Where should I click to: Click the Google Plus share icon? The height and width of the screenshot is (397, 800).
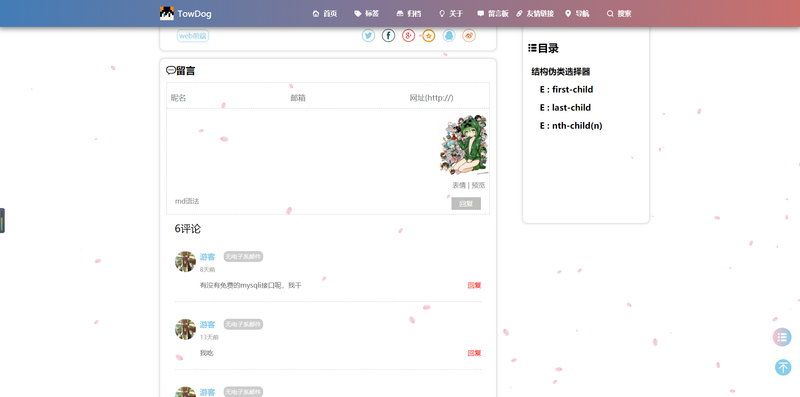click(408, 36)
